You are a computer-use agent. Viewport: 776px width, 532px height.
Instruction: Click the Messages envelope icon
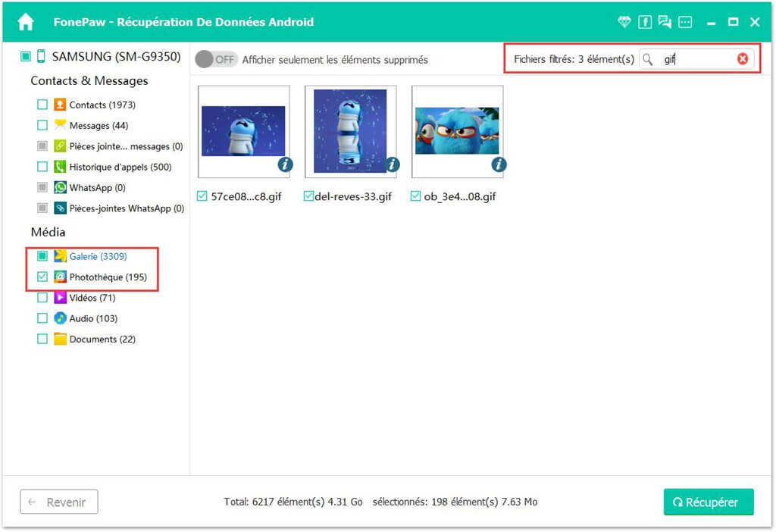point(60,125)
